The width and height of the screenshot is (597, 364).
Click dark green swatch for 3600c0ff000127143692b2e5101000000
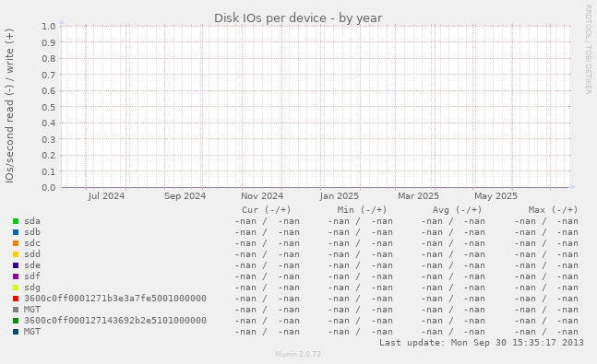[16, 321]
